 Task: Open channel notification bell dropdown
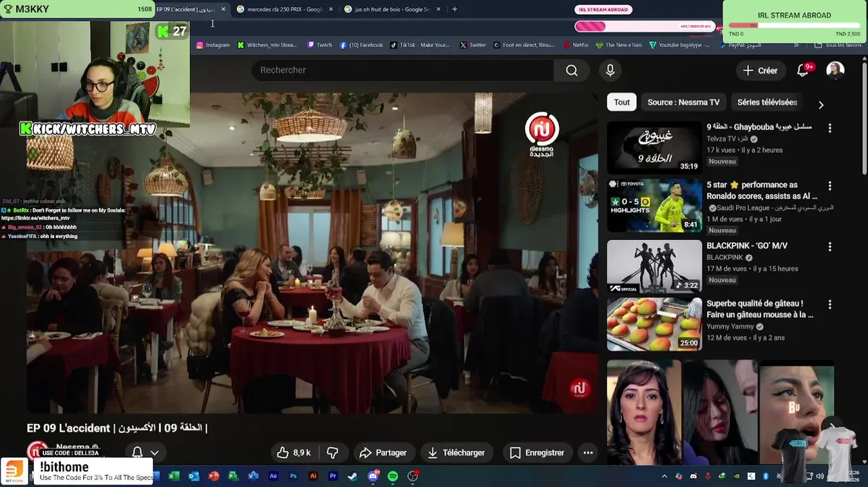(x=145, y=453)
